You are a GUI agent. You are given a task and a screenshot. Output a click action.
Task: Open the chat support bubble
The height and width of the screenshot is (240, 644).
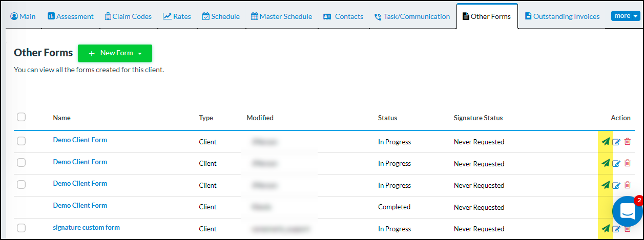[x=627, y=211]
